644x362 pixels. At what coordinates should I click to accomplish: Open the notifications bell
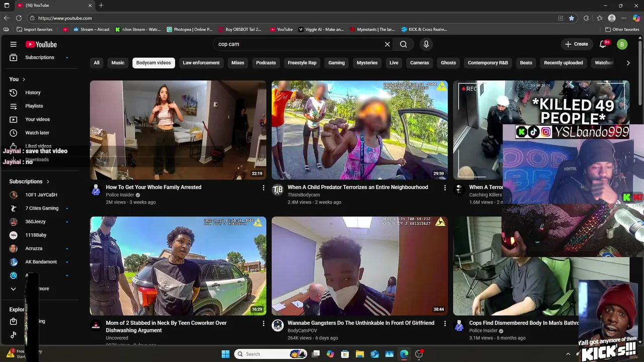click(603, 44)
